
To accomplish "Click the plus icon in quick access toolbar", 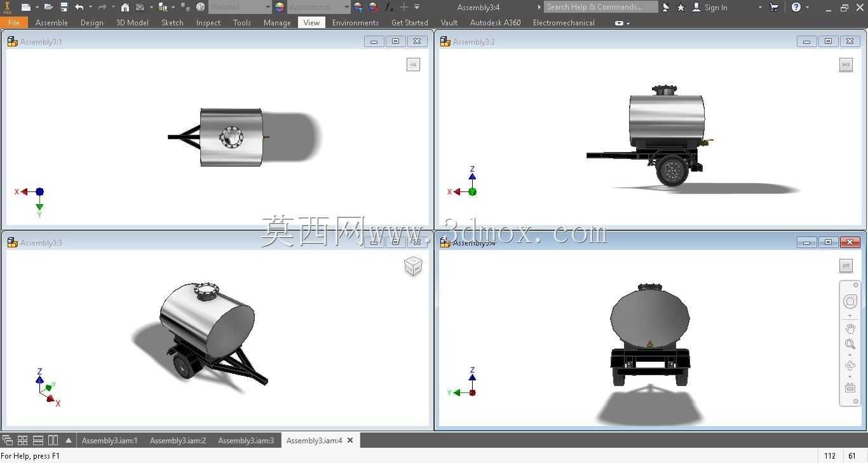I will pyautogui.click(x=404, y=7).
